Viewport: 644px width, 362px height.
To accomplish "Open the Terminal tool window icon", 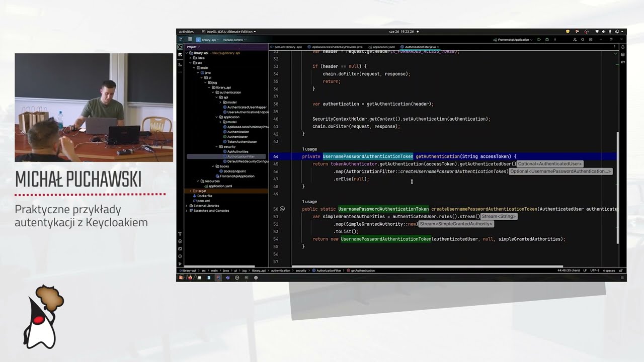I will 180,249.
